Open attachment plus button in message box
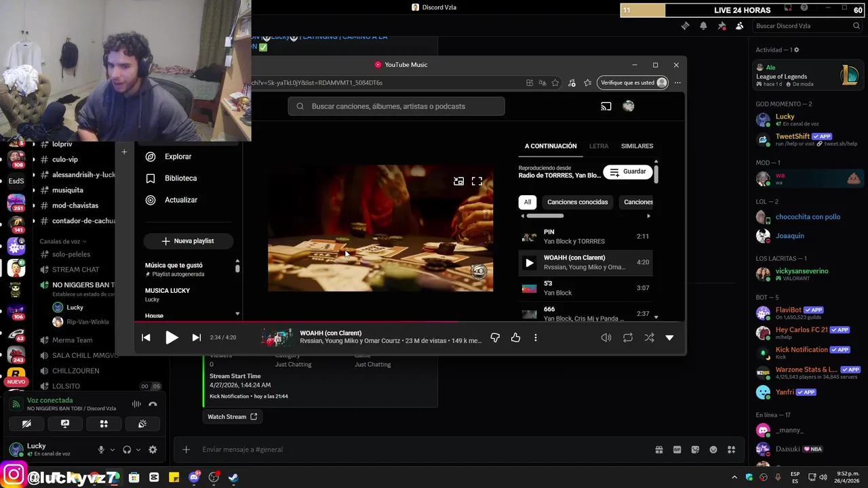The width and height of the screenshot is (868, 488). [x=186, y=449]
